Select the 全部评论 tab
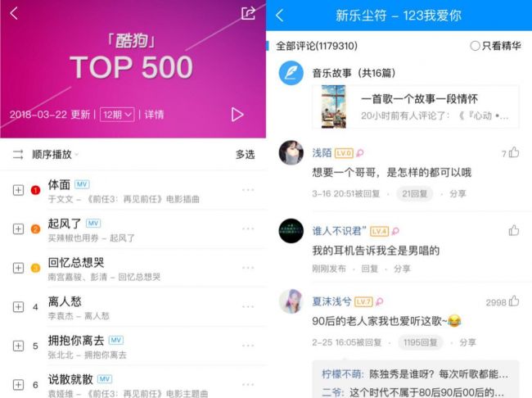532x398 pixels. click(x=317, y=46)
